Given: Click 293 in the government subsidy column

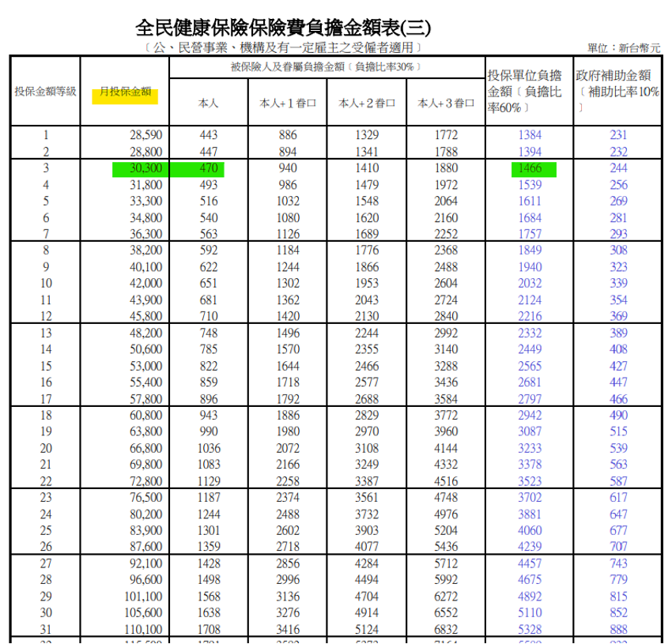Looking at the screenshot, I should pyautogui.click(x=618, y=234).
